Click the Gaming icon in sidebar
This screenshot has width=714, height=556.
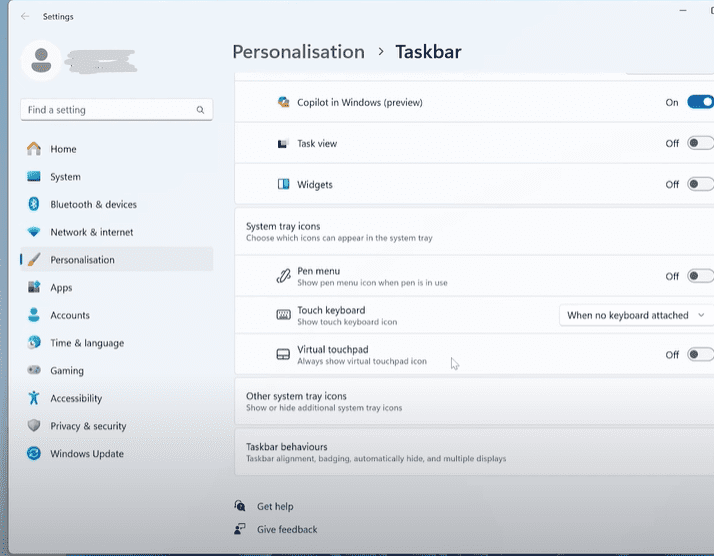click(x=34, y=371)
